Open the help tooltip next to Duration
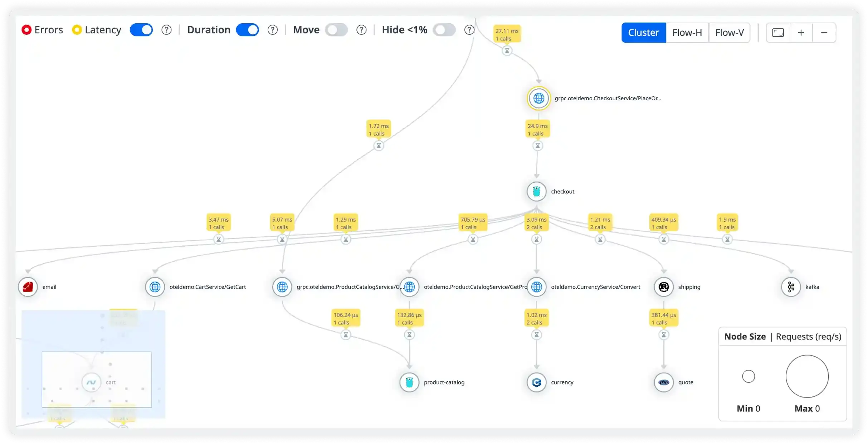 coord(273,30)
